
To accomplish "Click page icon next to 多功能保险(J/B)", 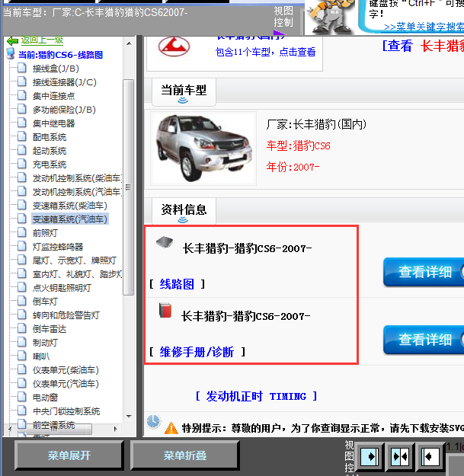I will (21, 109).
